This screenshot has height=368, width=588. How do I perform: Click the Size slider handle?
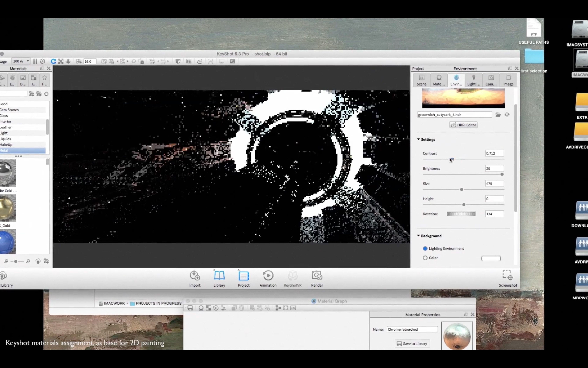tap(461, 190)
